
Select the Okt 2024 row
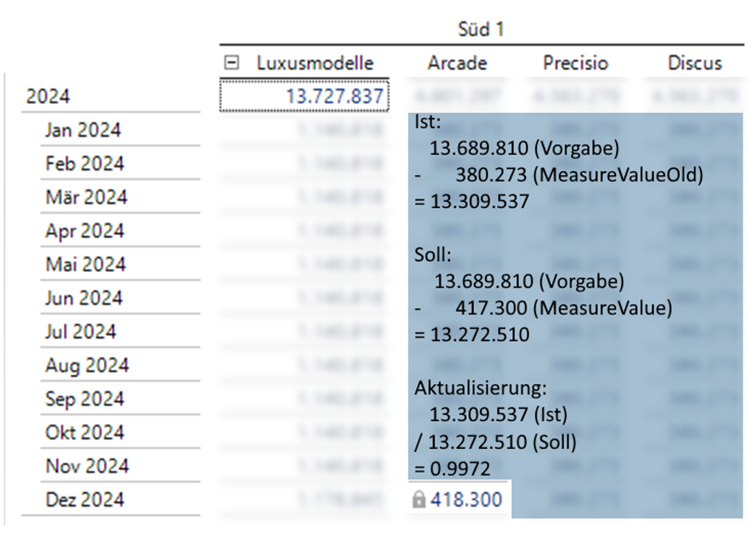click(85, 432)
